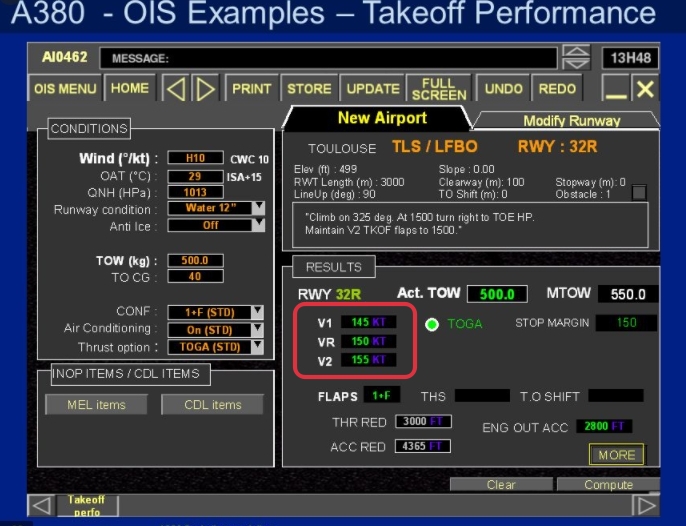Screen dimensions: 686x526
Task: Click the VR speed value 150 KT
Action: point(368,341)
